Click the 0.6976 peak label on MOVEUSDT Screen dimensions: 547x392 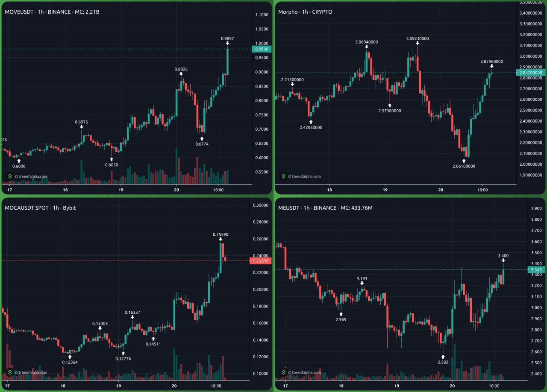point(81,122)
